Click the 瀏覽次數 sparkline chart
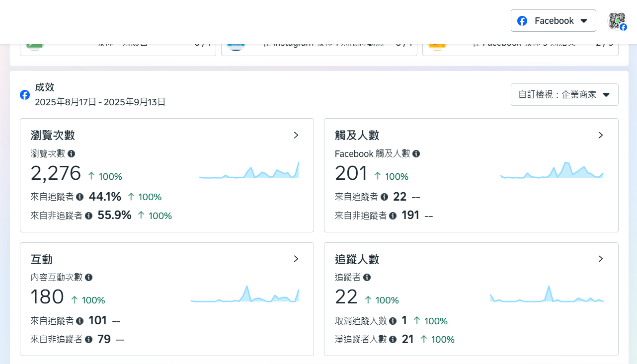Image resolution: width=637 pixels, height=364 pixels. click(x=249, y=171)
